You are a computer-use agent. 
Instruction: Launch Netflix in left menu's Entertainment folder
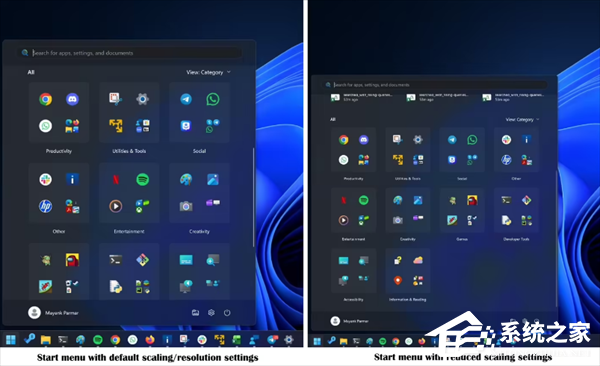[116, 179]
